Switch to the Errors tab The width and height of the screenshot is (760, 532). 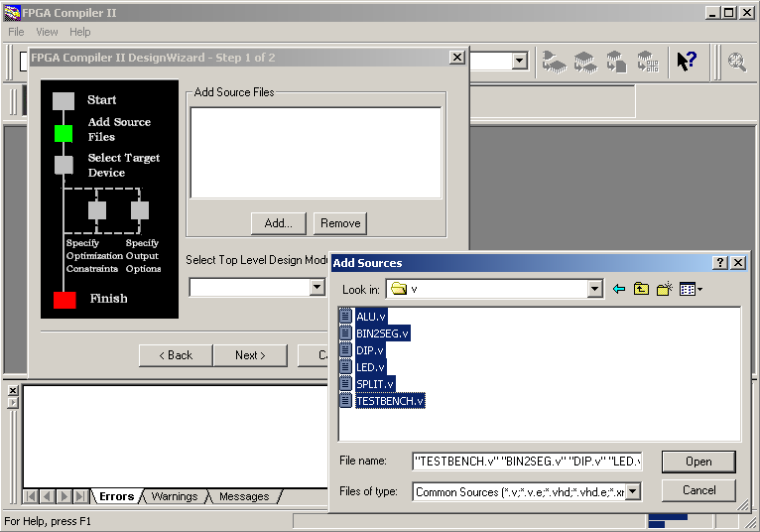click(x=117, y=496)
